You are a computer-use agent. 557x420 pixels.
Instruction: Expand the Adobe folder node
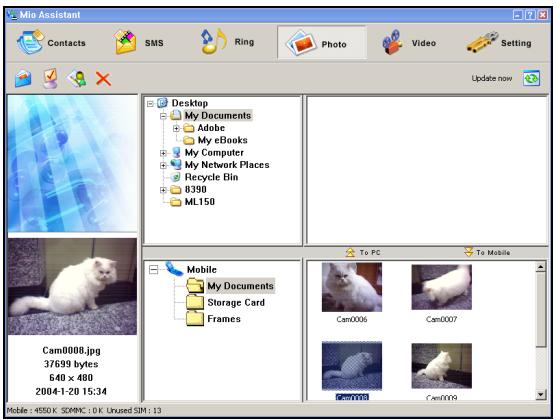tap(176, 128)
